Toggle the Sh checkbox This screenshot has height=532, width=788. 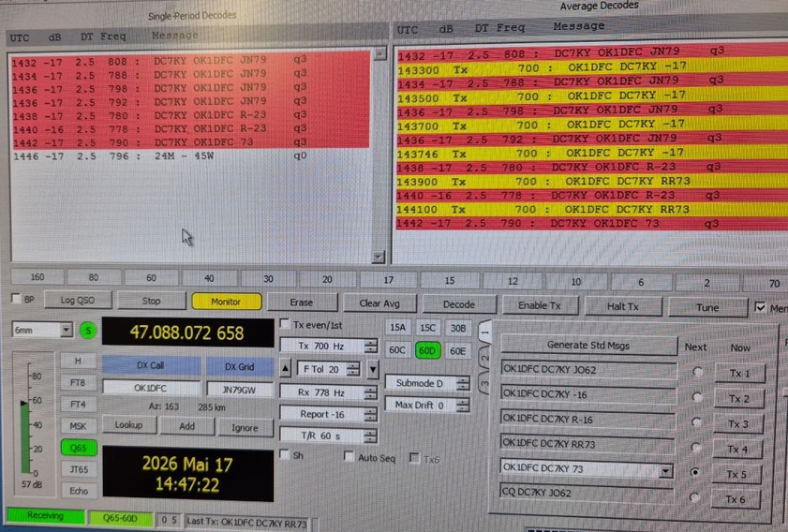coord(285,454)
